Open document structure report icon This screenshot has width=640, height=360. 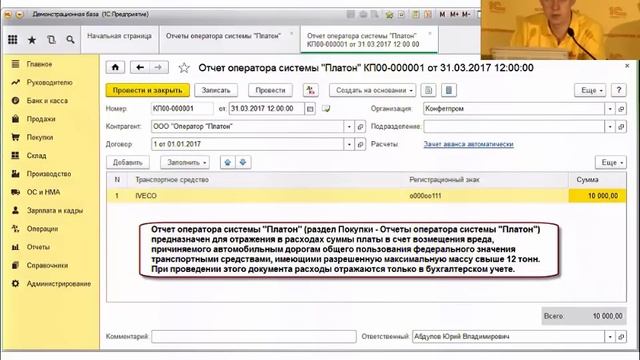[x=429, y=90]
